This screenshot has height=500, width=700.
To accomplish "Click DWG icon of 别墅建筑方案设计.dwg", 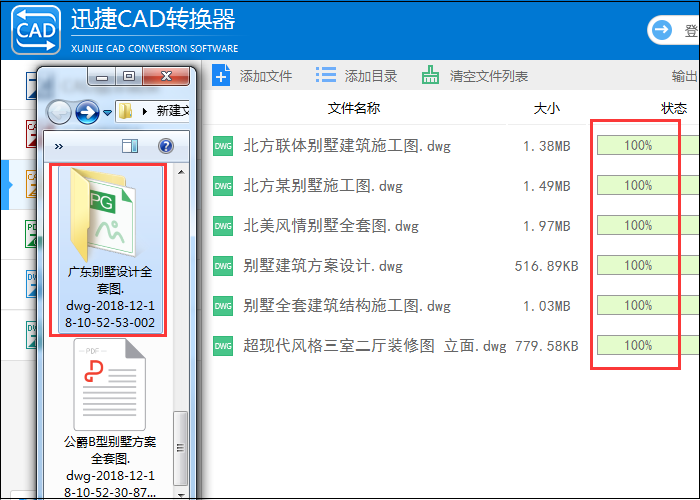I will pyautogui.click(x=223, y=266).
